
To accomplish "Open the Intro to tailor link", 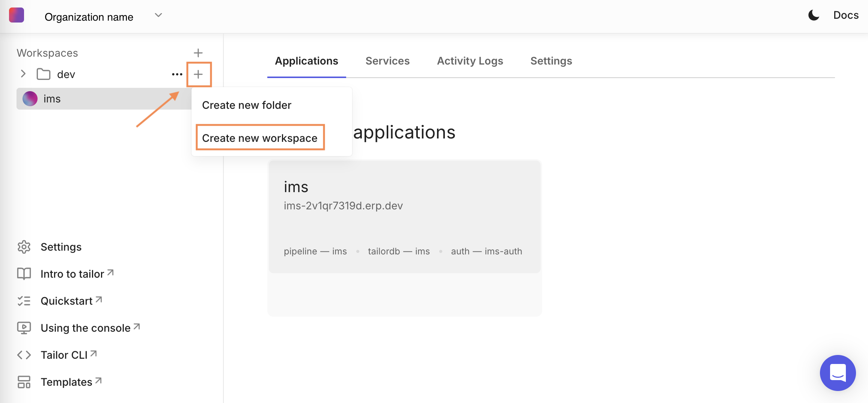I will (77, 274).
